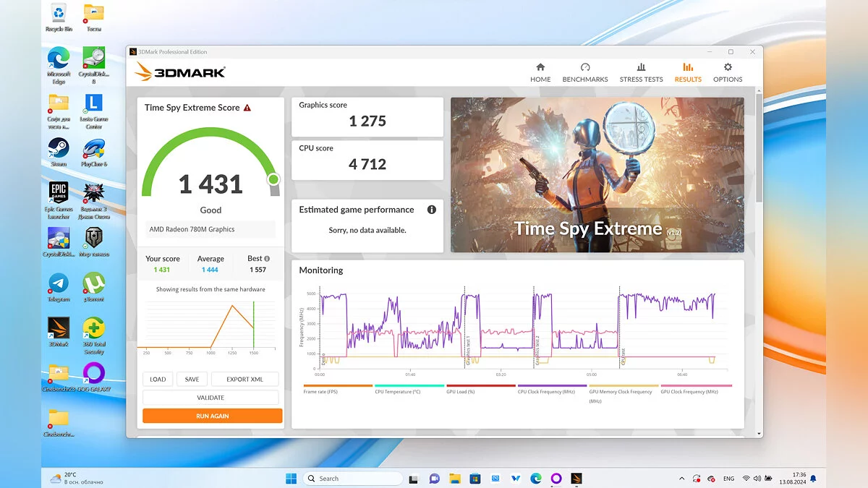Viewport: 868px width, 488px height.
Task: Click the info icon next to Best
Action: click(267, 259)
